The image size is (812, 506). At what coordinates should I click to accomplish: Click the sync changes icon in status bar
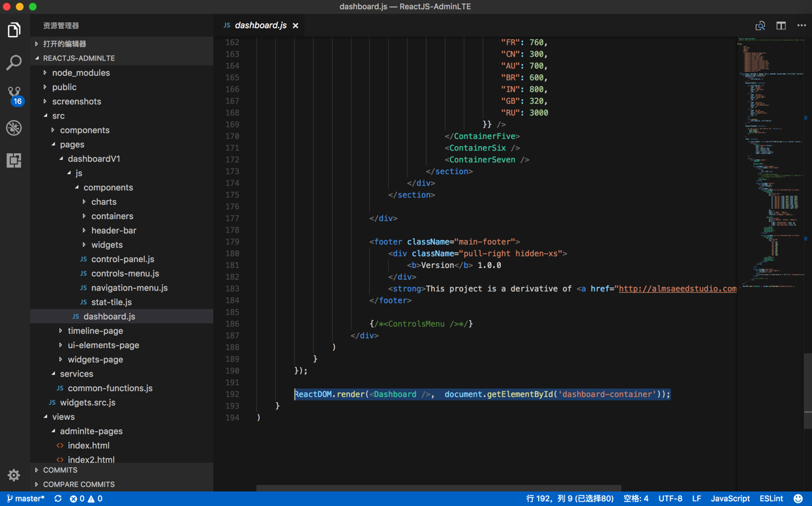(58, 499)
